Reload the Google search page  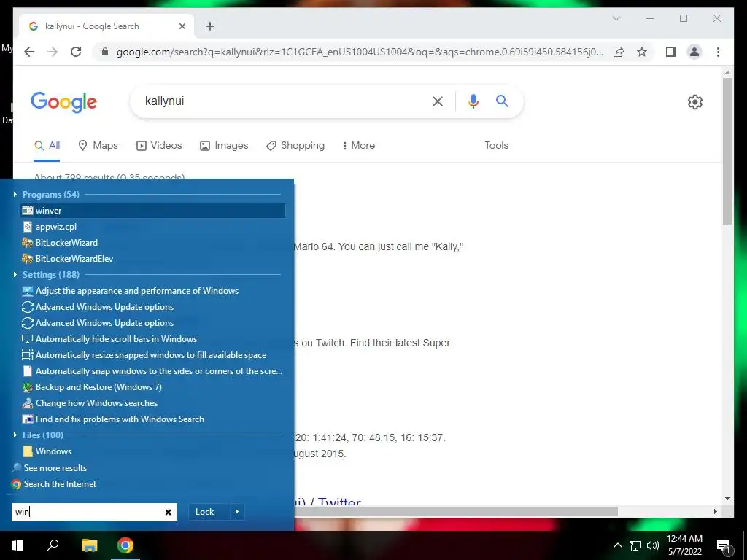[x=76, y=52]
